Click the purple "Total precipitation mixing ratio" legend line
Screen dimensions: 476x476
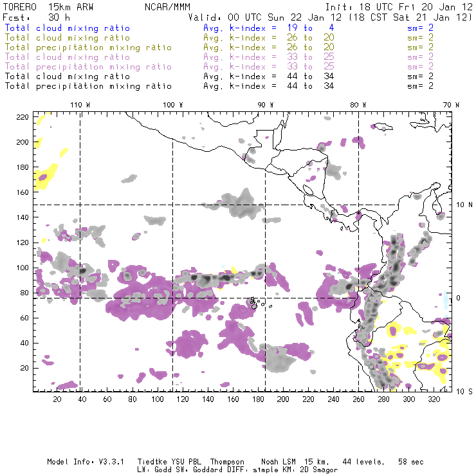pos(88,67)
